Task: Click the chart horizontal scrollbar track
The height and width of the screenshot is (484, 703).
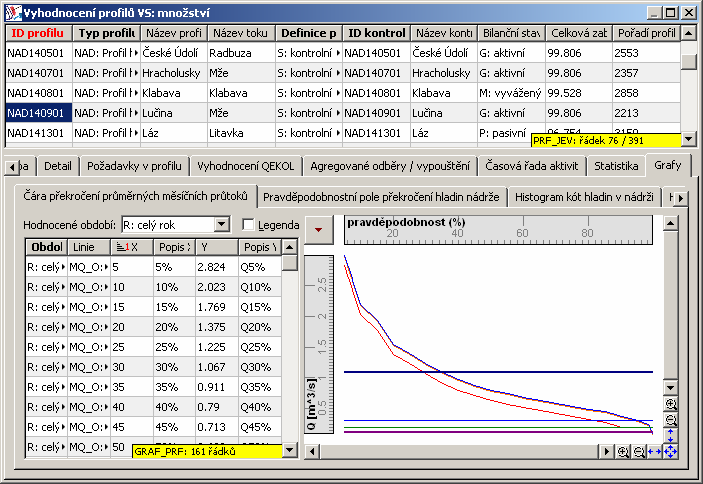Action: (x=459, y=451)
